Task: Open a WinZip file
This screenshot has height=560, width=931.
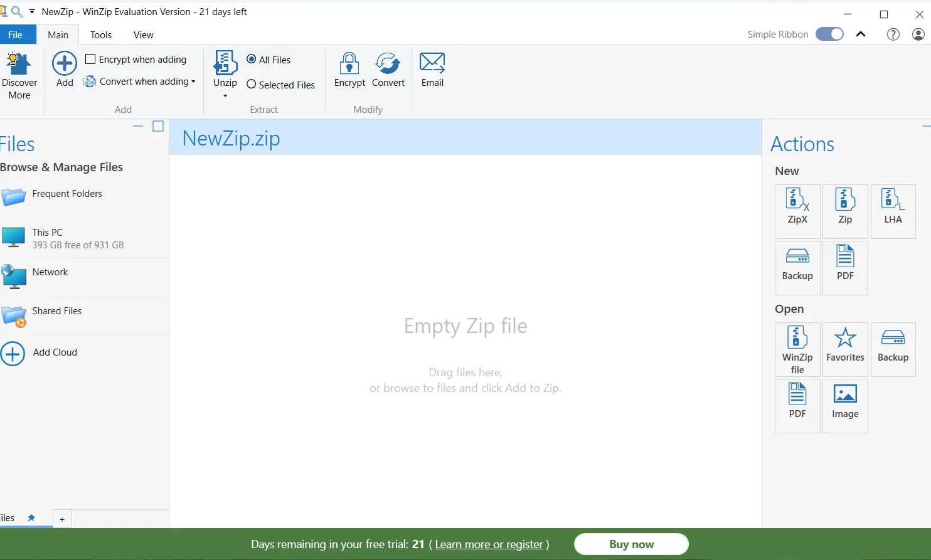Action: pyautogui.click(x=797, y=349)
